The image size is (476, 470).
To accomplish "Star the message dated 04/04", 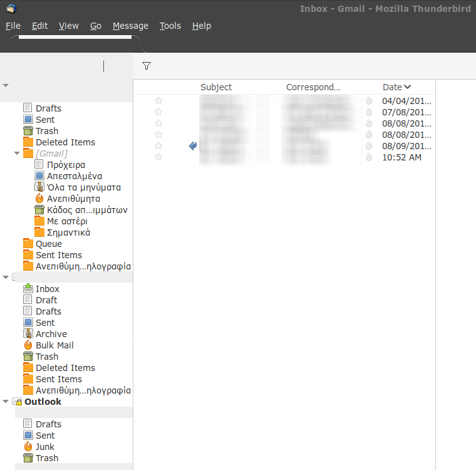I will (x=158, y=101).
